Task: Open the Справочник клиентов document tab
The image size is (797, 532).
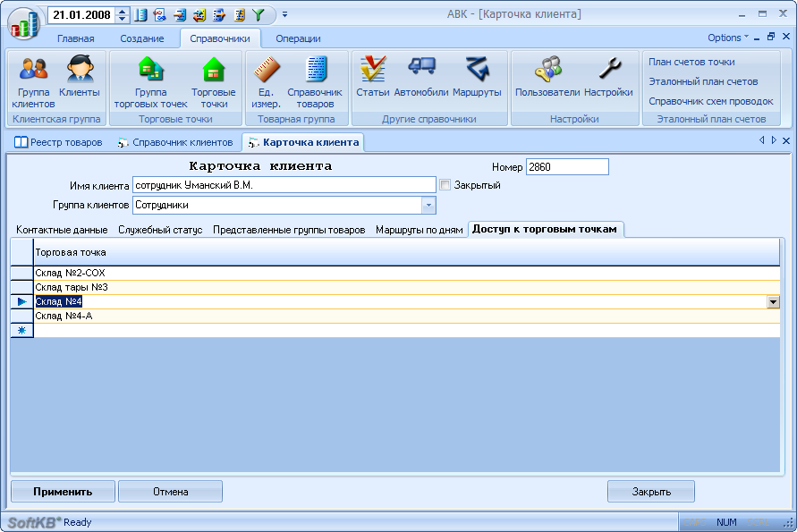Action: pyautogui.click(x=175, y=142)
